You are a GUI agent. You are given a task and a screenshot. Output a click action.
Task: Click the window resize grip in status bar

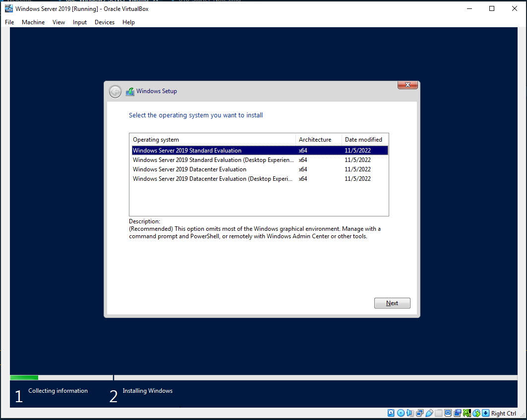523,415
